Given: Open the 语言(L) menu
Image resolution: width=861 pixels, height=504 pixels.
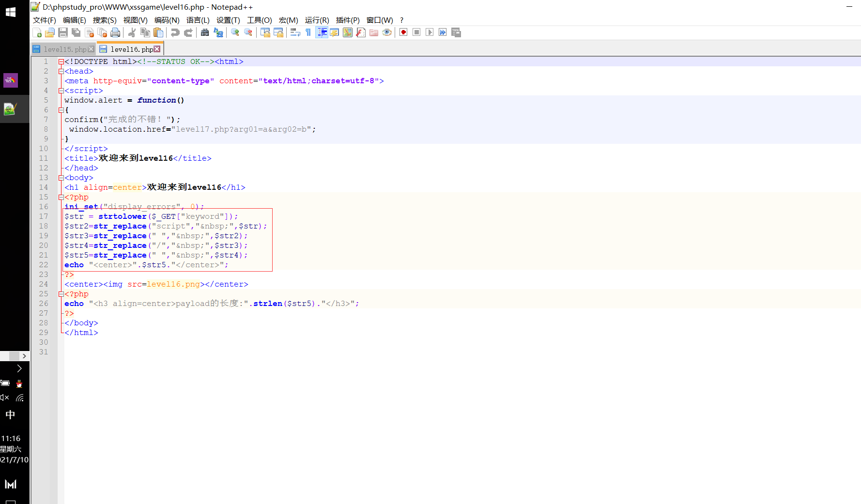Looking at the screenshot, I should 198,20.
